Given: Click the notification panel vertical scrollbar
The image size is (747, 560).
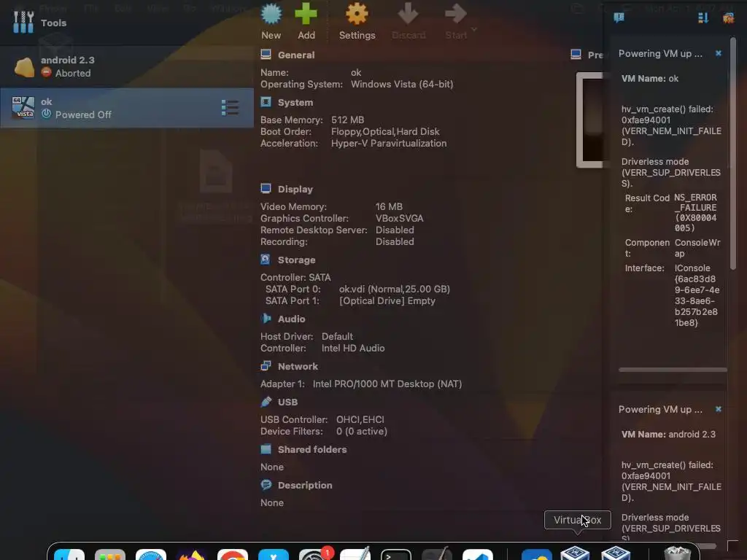Looking at the screenshot, I should (x=733, y=154).
